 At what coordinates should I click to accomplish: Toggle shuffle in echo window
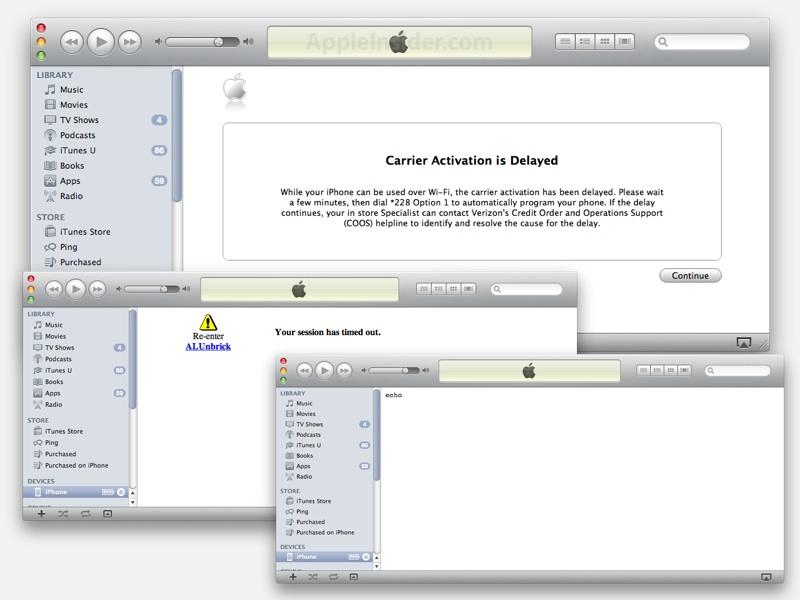pyautogui.click(x=313, y=577)
